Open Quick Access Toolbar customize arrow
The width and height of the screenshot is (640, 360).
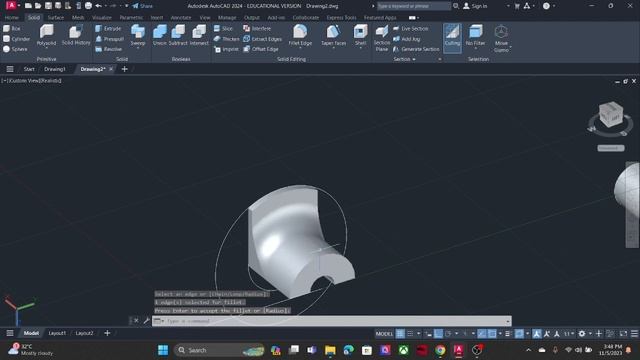tap(127, 6)
